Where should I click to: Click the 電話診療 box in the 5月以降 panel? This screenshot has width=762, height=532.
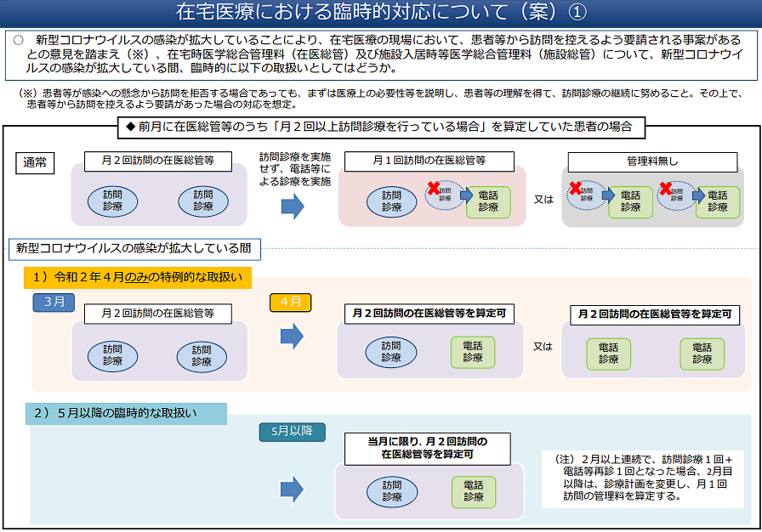click(x=473, y=491)
